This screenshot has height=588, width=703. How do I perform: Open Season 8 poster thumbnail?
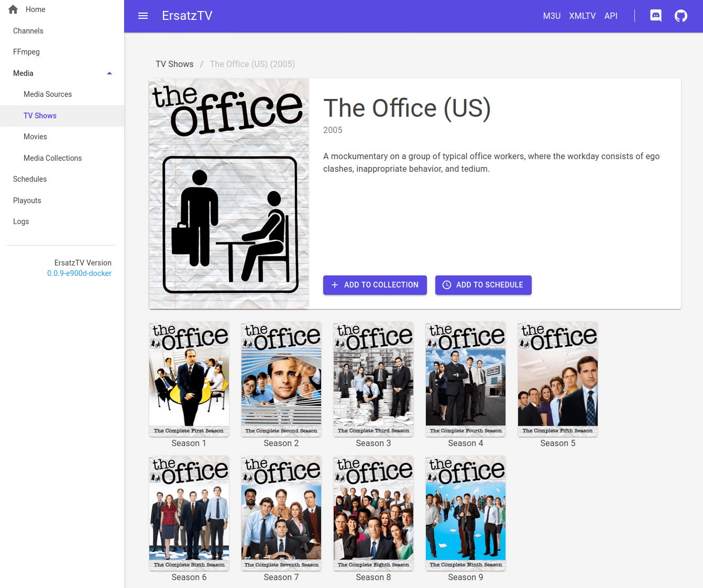tap(374, 513)
